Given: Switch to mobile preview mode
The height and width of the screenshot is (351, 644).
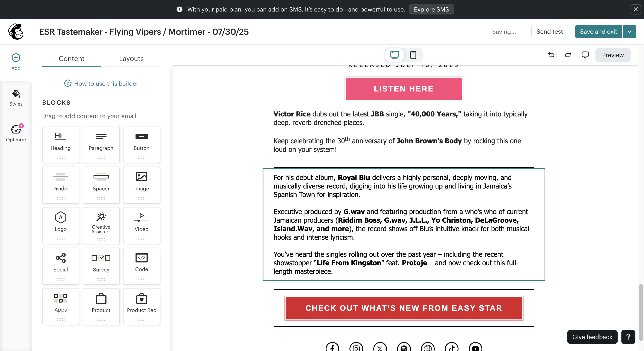Looking at the screenshot, I should click(413, 55).
